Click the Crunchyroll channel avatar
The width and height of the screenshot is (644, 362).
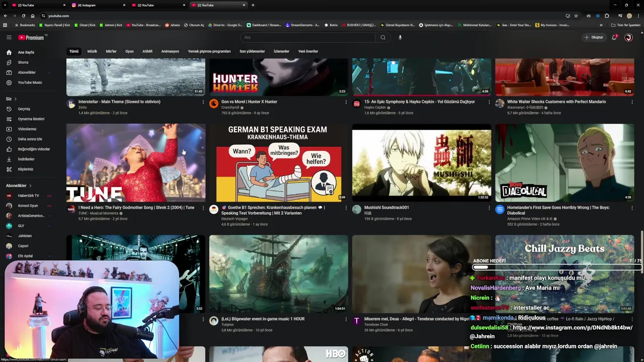pos(214,104)
